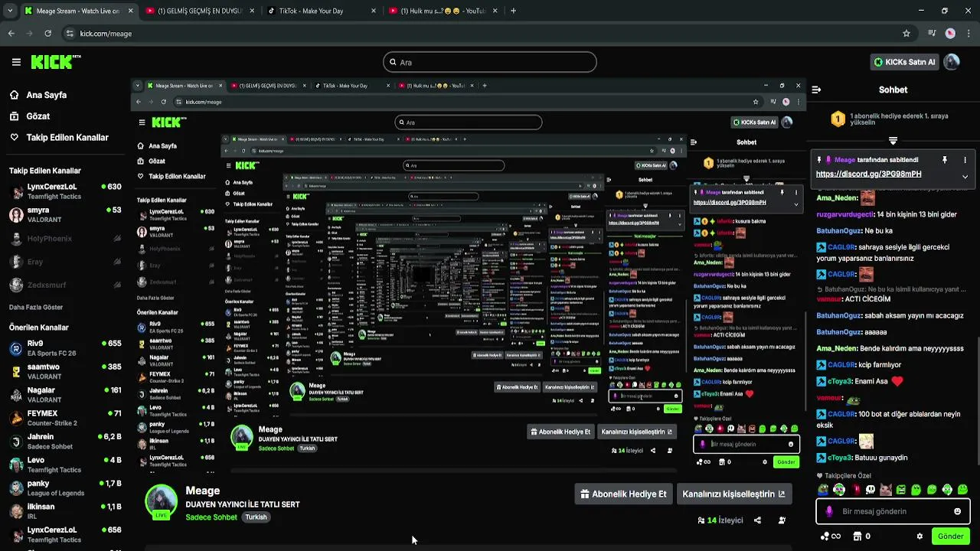Collapse the Sohbet chat panel arrow
The width and height of the screenshot is (980, 551).
click(x=816, y=90)
